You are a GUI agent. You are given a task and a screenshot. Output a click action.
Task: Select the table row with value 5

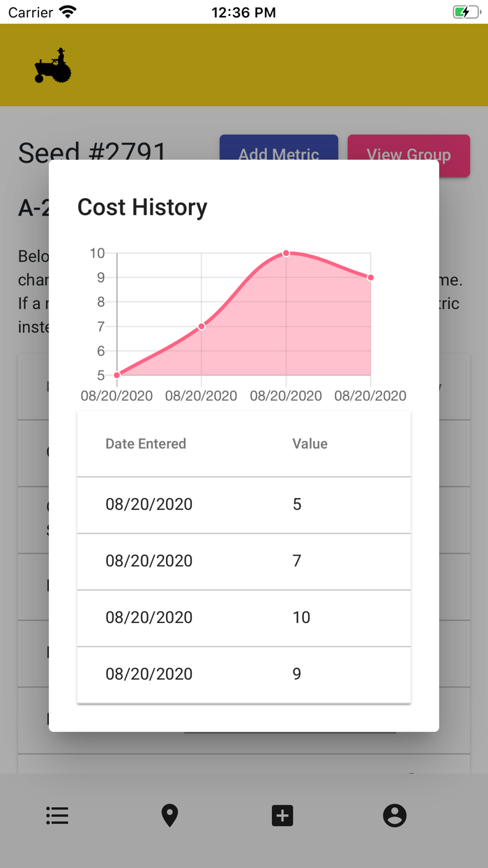pyautogui.click(x=244, y=504)
